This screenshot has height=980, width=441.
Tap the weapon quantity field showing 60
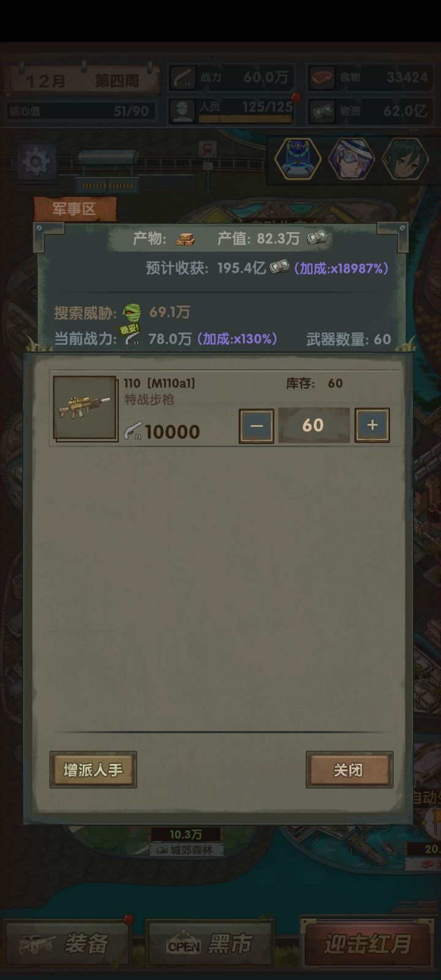(x=314, y=425)
